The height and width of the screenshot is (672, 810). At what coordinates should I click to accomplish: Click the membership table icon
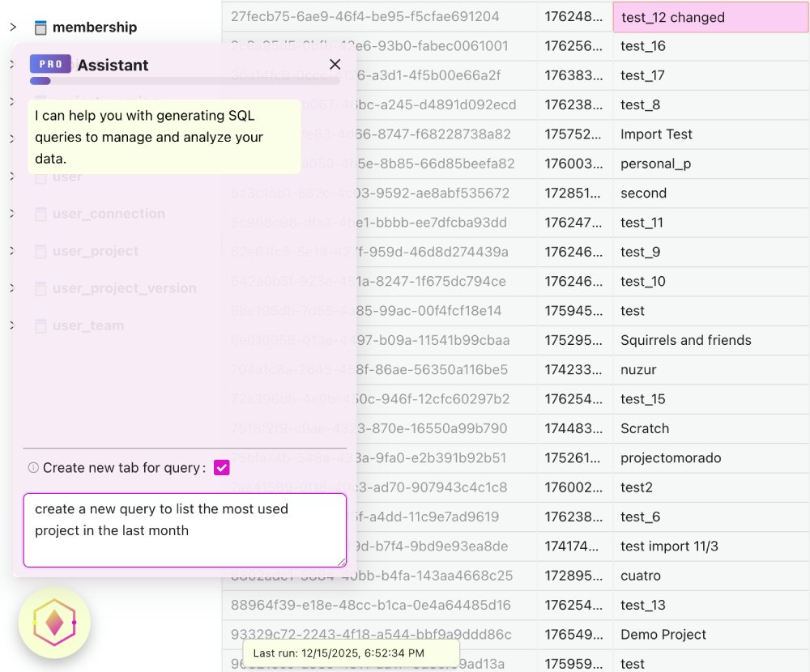click(x=40, y=26)
